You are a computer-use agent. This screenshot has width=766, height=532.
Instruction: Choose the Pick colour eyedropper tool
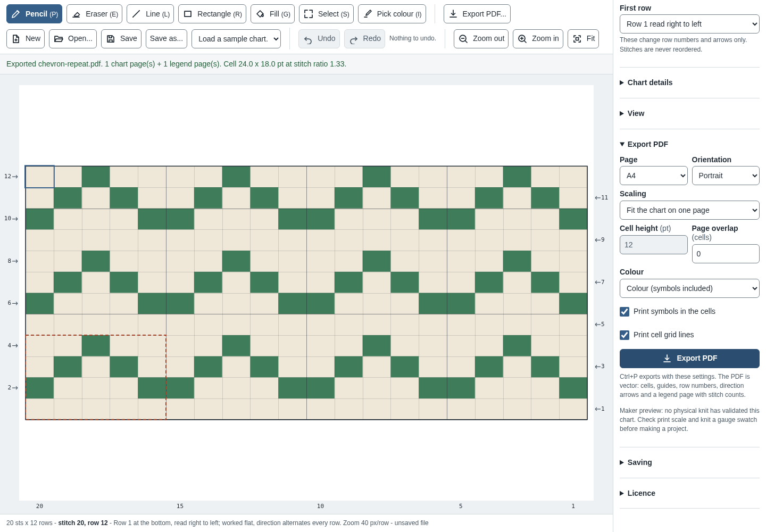(x=392, y=14)
